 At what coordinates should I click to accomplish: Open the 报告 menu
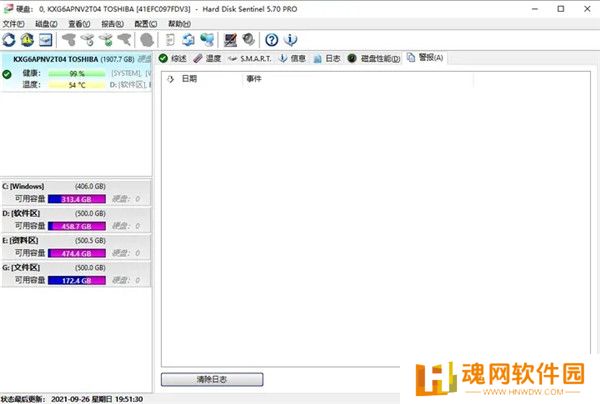(x=113, y=23)
